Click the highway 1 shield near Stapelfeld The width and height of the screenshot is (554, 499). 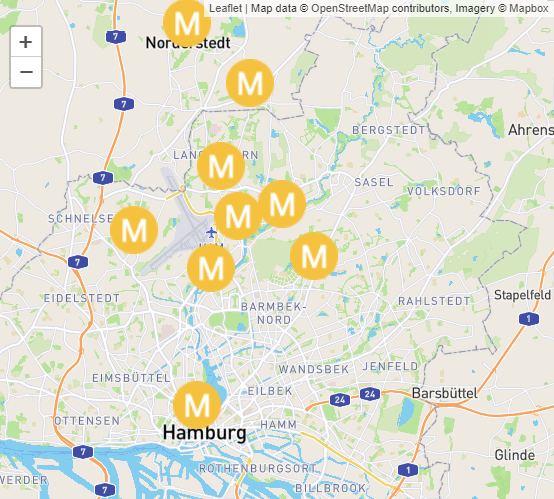529,319
